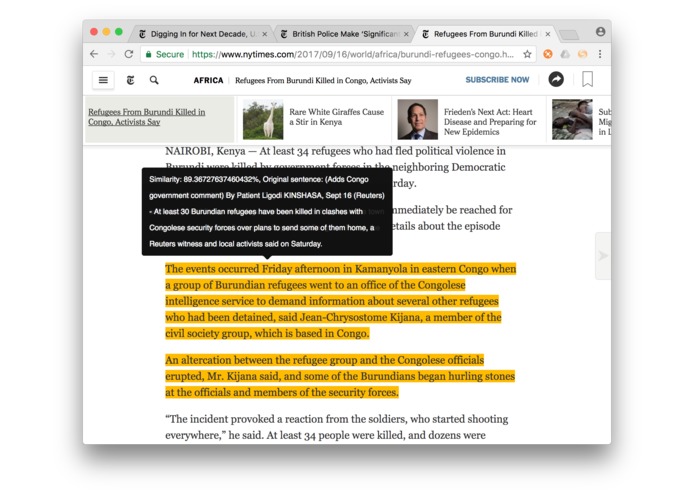Open Frieden's Next Act story link

pos(490,122)
